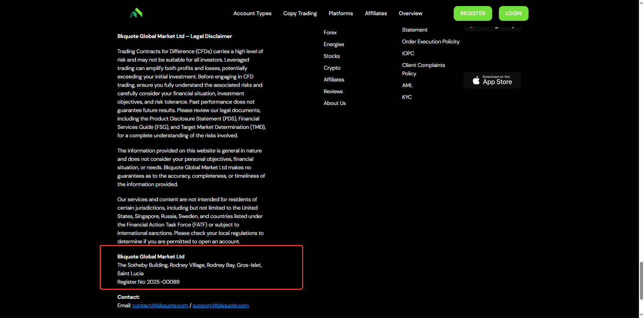Open the Energies footer link
The height and width of the screenshot is (318, 644).
pos(334,44)
